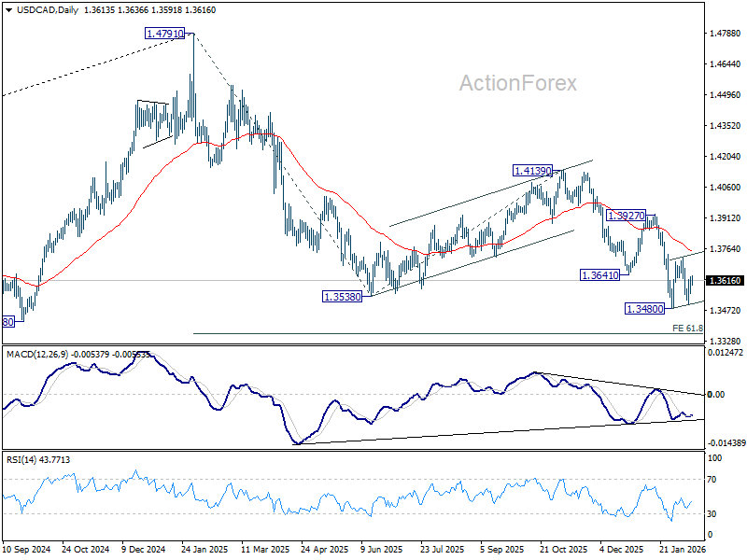Click the 10 Sep 2024 date marker
Image resolution: width=747 pixels, height=560 pixels.
coord(27,549)
